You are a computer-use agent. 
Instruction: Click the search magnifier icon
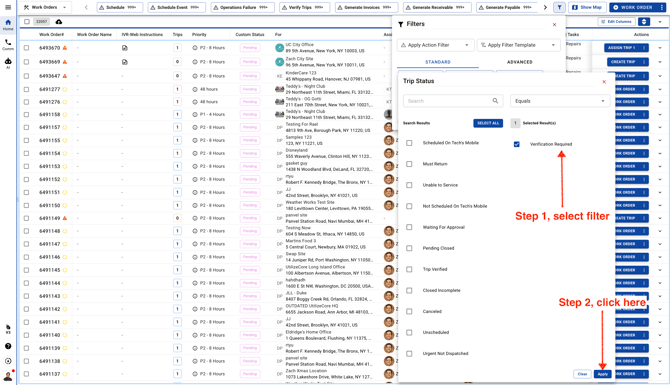(495, 101)
